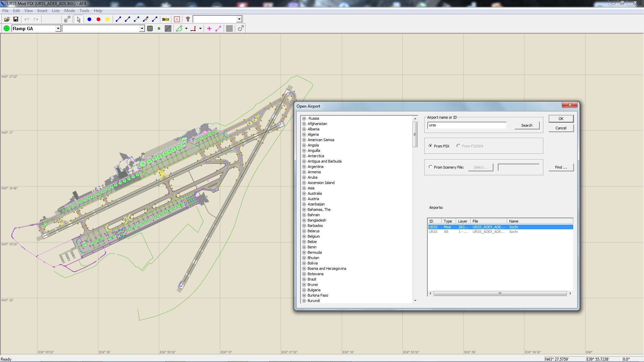The width and height of the screenshot is (644, 362).
Task: Click the Save floppy disk icon
Action: 16,19
